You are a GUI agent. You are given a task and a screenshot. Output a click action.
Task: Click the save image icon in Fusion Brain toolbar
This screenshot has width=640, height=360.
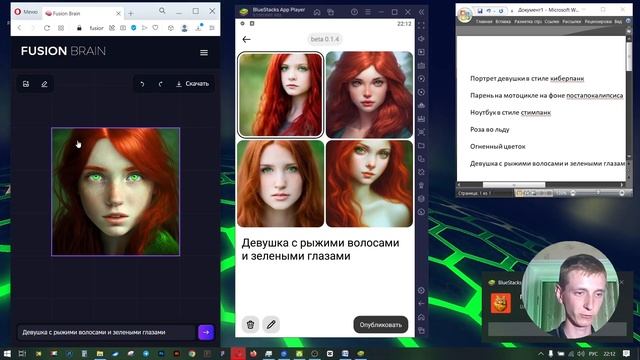26,84
